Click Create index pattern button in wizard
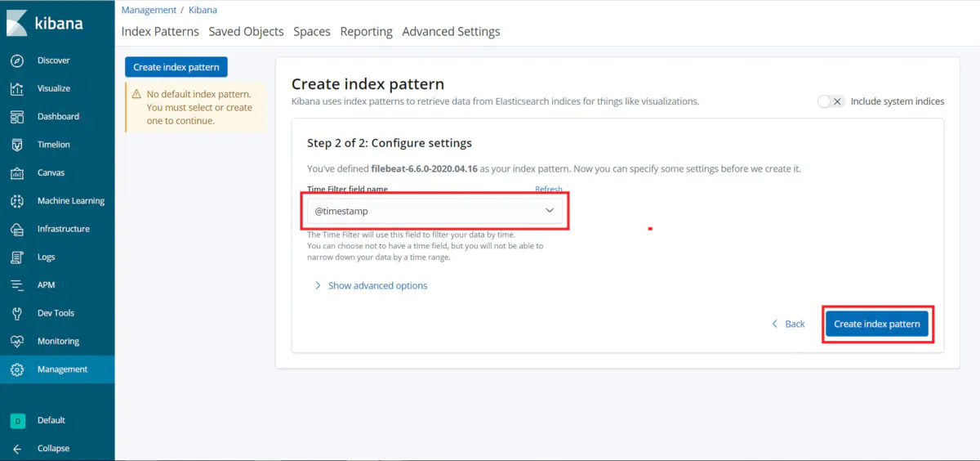Screen dimensions: 980x461 pyautogui.click(x=876, y=324)
